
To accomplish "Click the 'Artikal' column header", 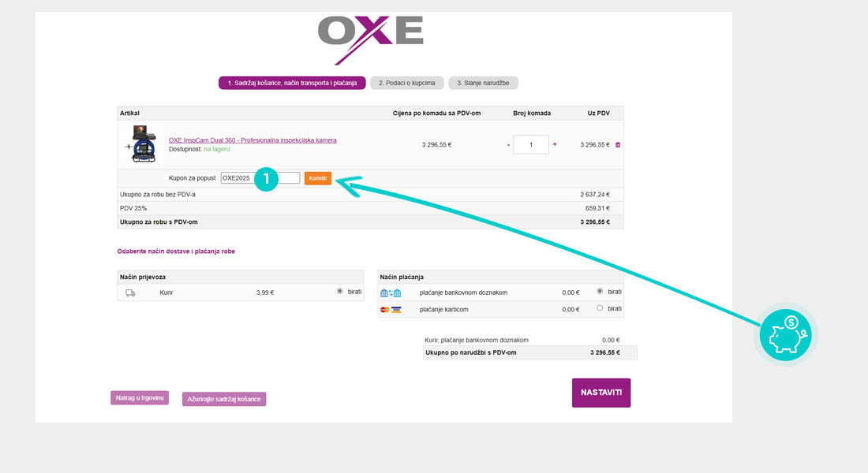I will (129, 114).
